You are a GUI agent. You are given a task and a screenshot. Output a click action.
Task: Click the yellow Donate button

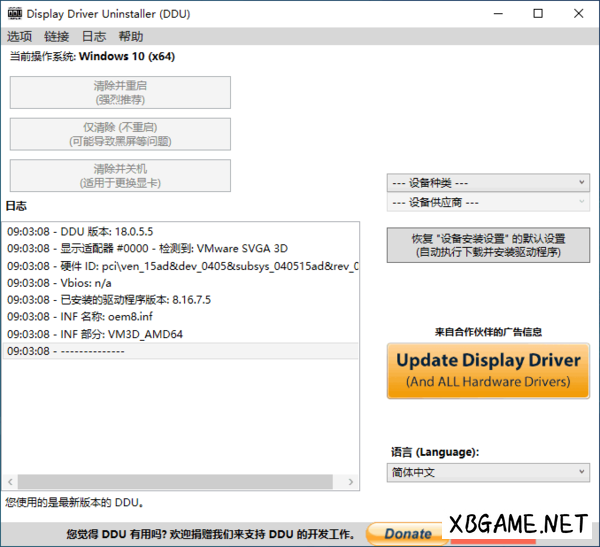pyautogui.click(x=406, y=534)
